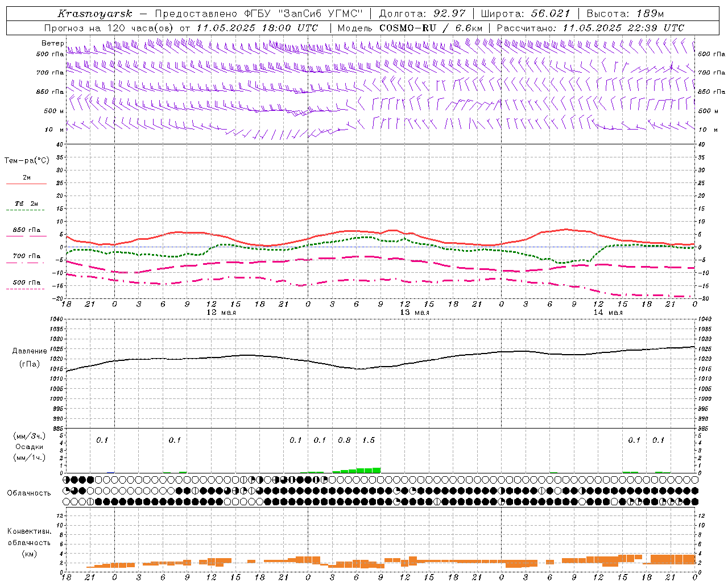Select the '1.5' precipitation value
728x582 pixels.
369,440
